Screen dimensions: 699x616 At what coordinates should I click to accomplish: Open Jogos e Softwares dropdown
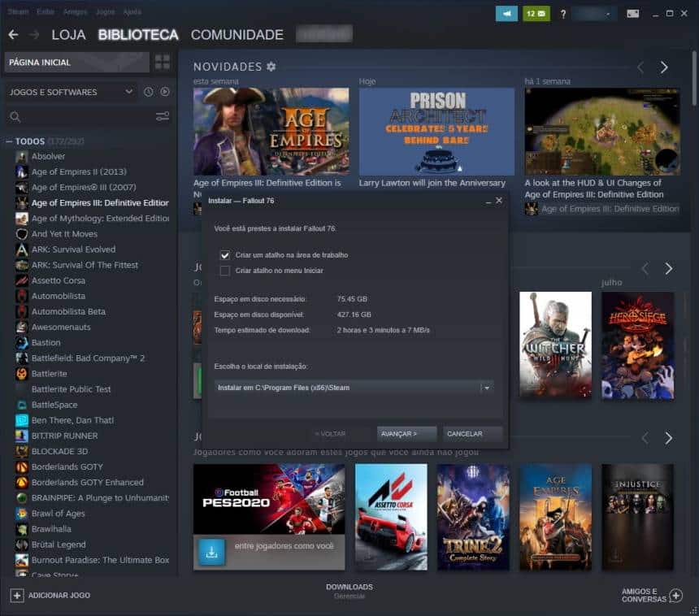(72, 92)
